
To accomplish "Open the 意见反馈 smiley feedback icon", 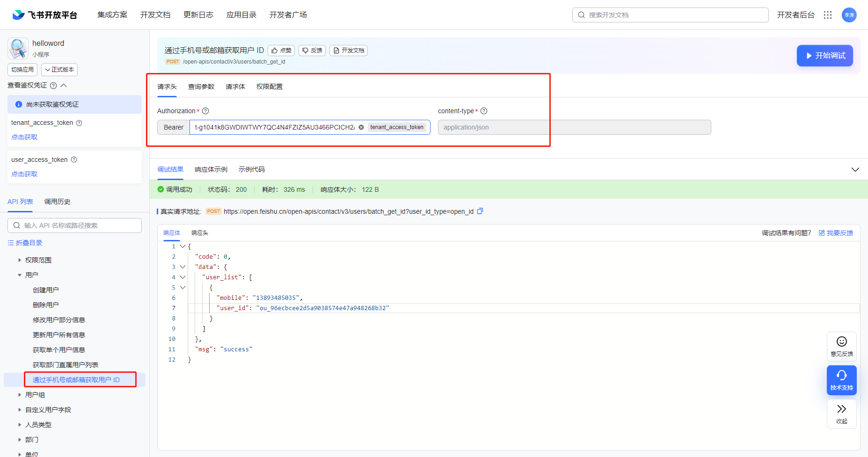I will pyautogui.click(x=841, y=341).
